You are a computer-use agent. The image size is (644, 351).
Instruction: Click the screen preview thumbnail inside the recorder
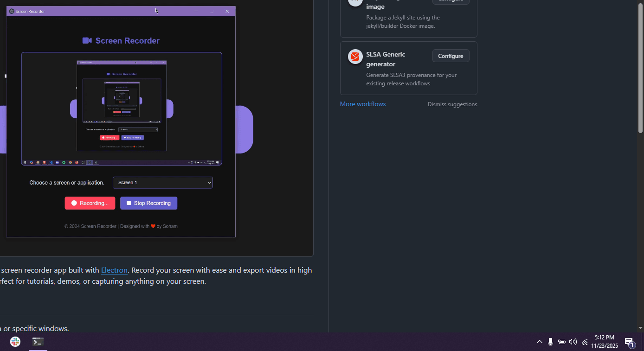click(121, 109)
